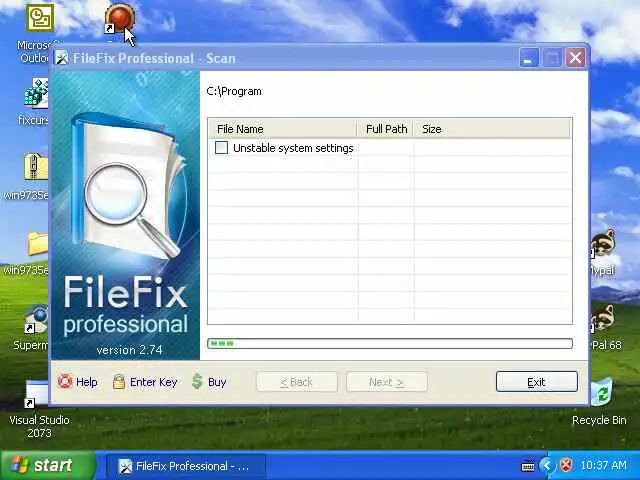The height and width of the screenshot is (480, 640).
Task: Select FileFix Professional taskbar button
Action: [x=185, y=466]
